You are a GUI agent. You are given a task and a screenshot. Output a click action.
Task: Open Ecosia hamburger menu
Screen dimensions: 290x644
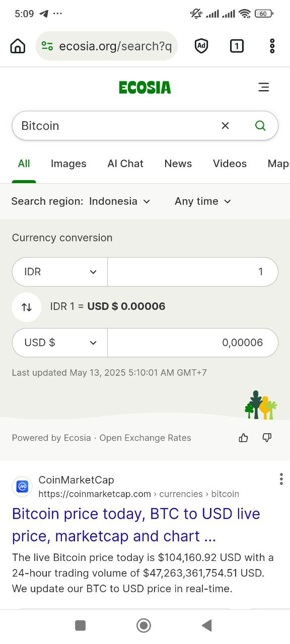[x=264, y=88]
